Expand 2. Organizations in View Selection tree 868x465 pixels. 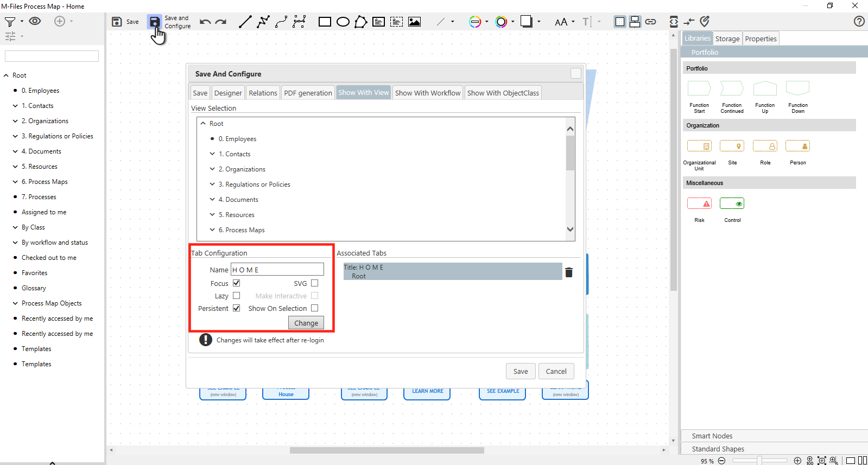coord(213,169)
